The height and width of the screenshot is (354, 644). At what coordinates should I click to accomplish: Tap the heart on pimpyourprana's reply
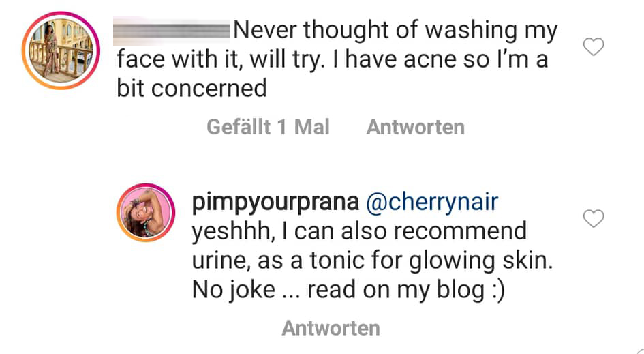click(595, 219)
